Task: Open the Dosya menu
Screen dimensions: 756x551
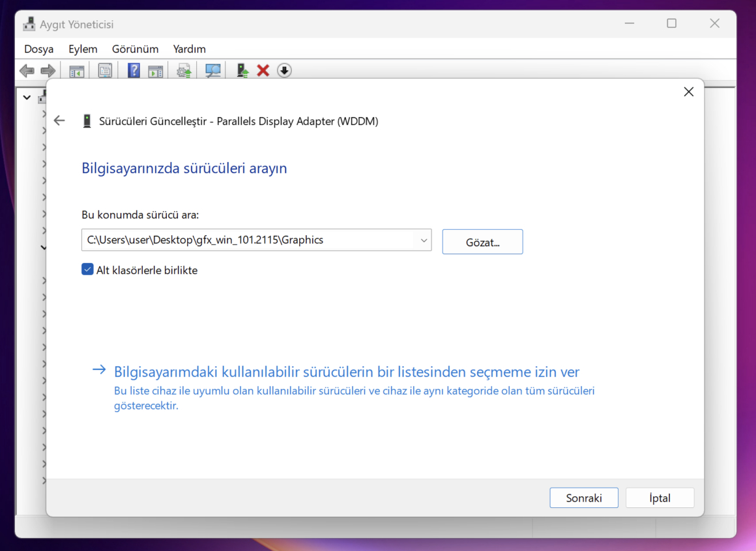Action: click(38, 49)
